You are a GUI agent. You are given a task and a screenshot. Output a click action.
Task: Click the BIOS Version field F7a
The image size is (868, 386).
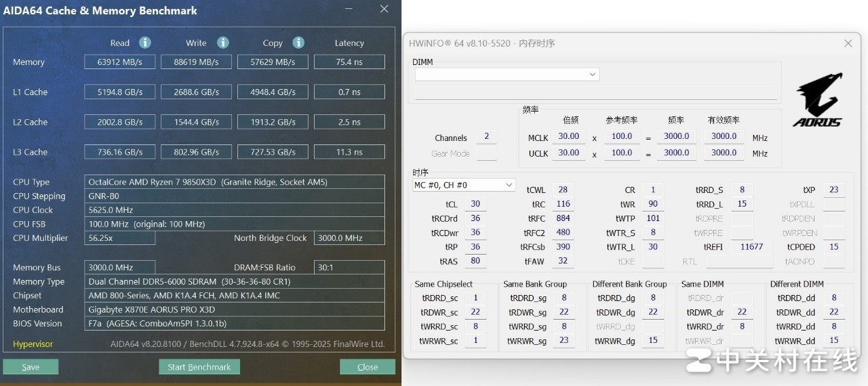(x=235, y=324)
